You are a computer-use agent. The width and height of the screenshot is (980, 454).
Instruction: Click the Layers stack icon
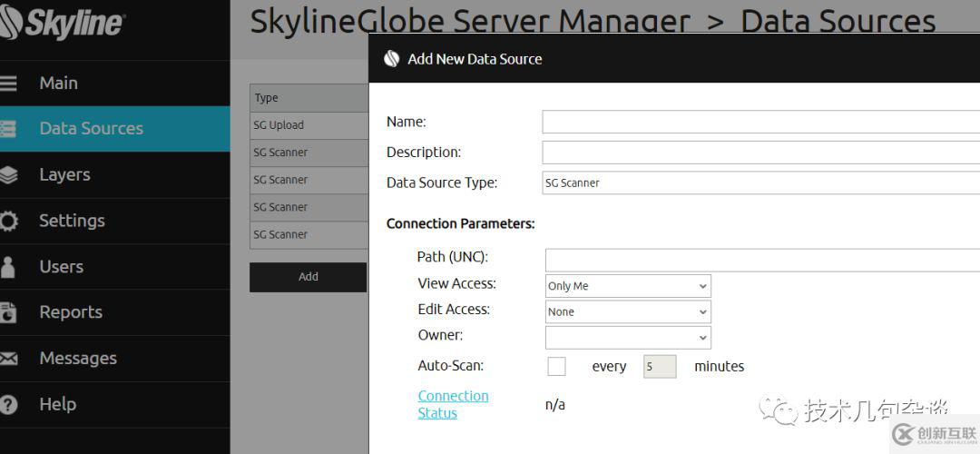tap(9, 175)
